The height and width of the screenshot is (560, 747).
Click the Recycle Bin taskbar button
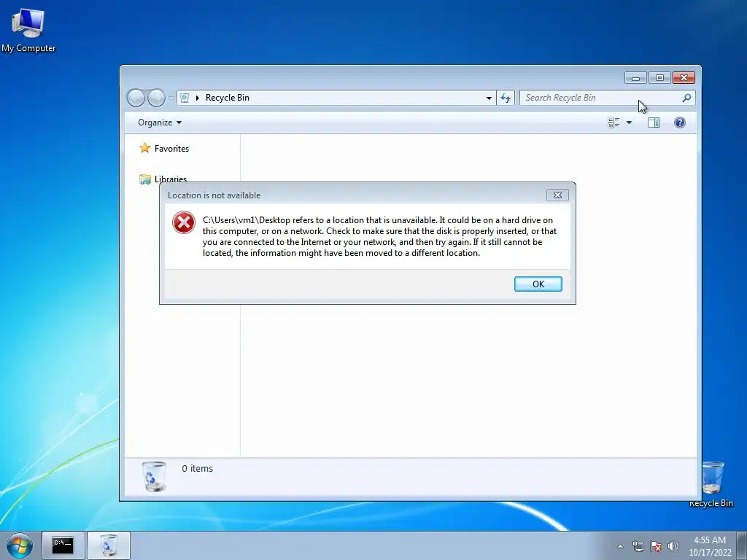tap(109, 545)
